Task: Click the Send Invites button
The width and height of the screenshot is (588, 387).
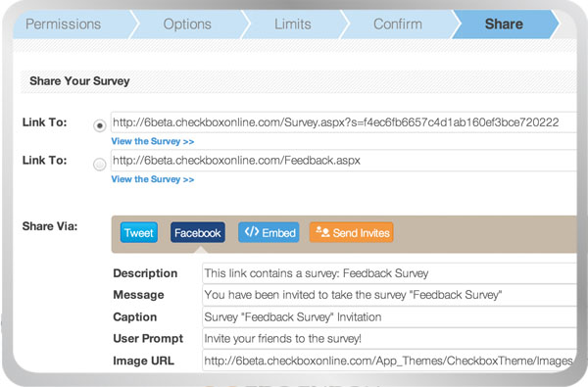Action: [x=352, y=232]
